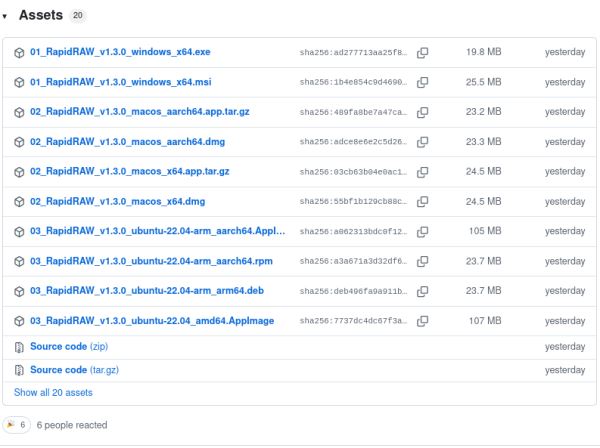Click package icon beside macos_x64.app.tar.gz
600x448 pixels.
pyautogui.click(x=19, y=172)
